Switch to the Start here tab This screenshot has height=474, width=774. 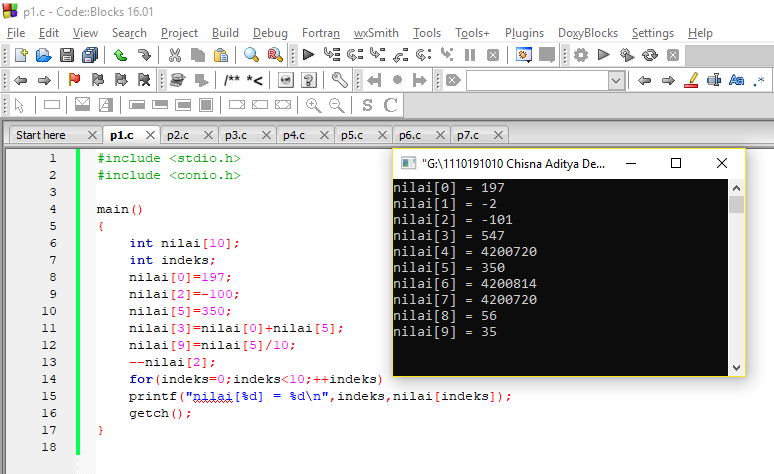[41, 135]
